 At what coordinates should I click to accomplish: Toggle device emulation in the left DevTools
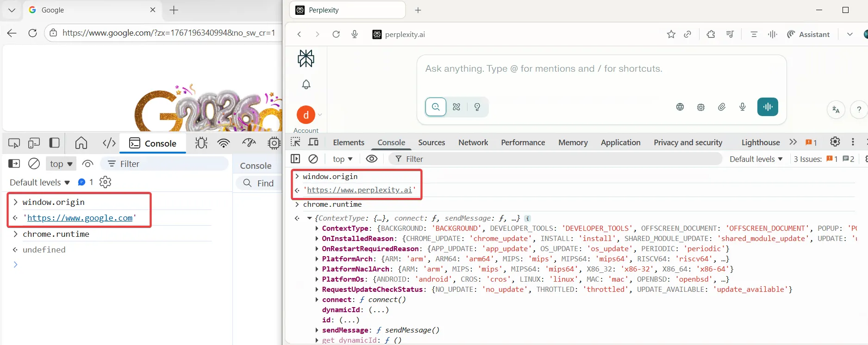pyautogui.click(x=34, y=143)
